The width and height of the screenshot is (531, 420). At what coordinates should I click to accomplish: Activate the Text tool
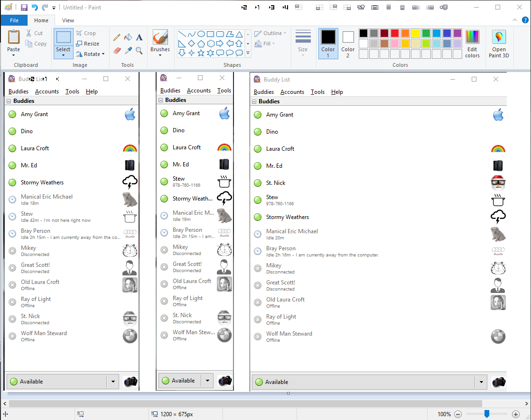click(140, 37)
